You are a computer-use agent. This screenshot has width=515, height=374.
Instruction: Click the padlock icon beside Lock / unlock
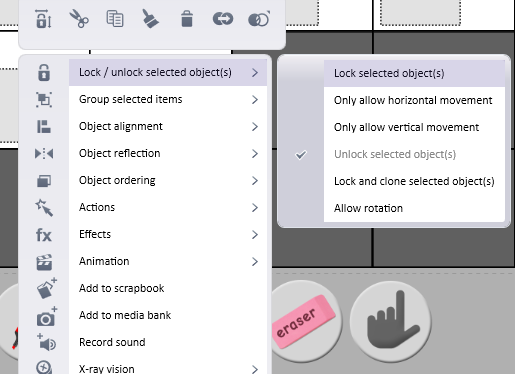44,73
